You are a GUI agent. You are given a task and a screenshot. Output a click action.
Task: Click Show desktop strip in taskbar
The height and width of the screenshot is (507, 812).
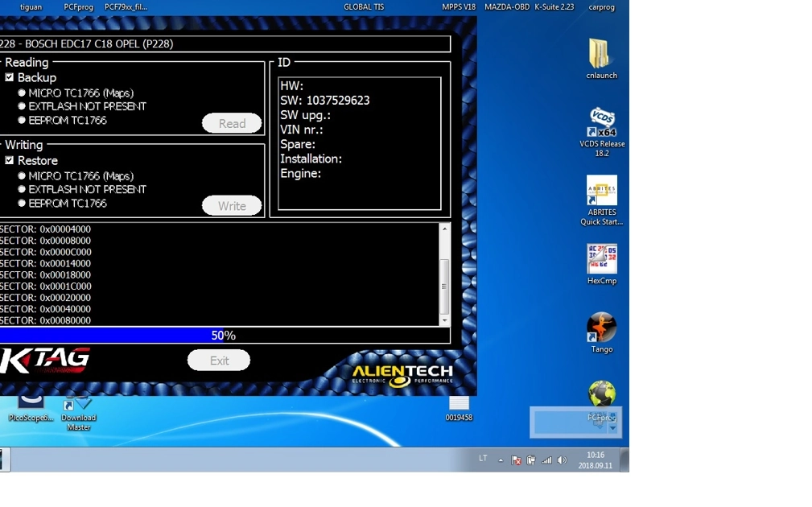point(624,460)
